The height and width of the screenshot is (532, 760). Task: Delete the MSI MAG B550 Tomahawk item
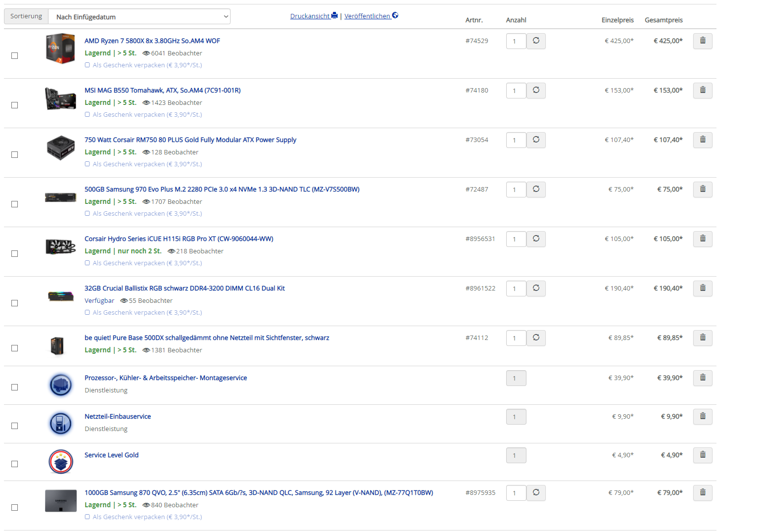coord(703,91)
